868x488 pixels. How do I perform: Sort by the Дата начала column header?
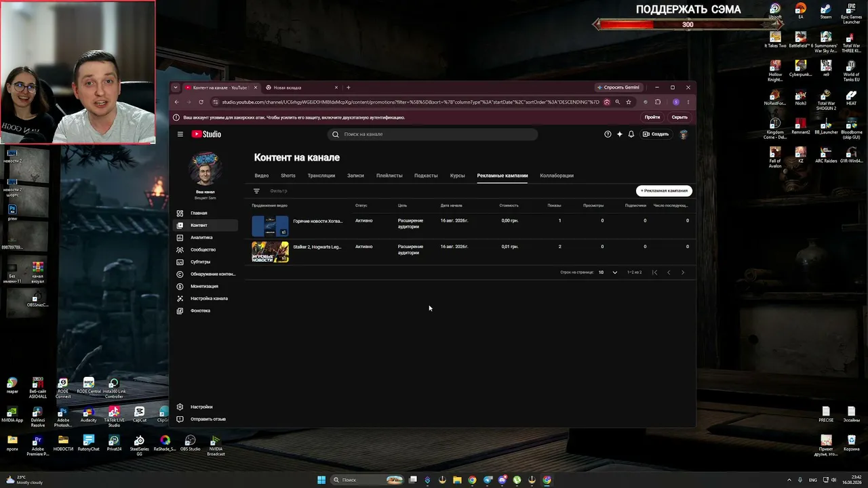click(451, 205)
